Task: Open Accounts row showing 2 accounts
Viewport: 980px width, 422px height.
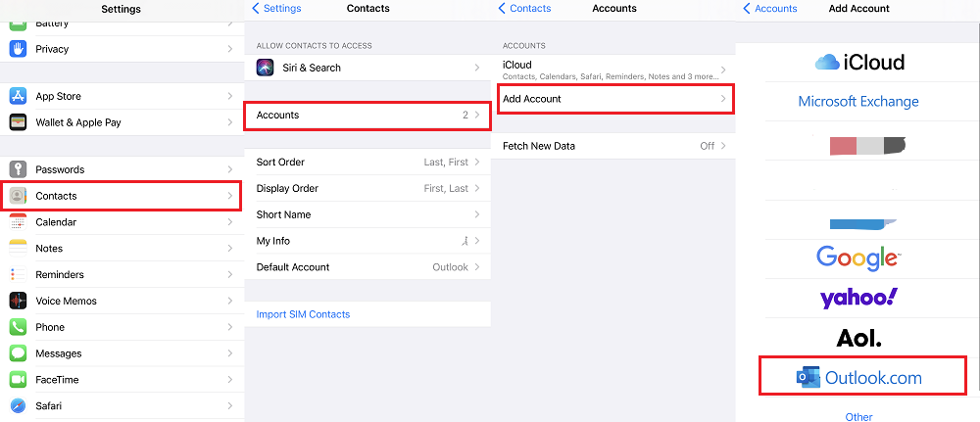Action: tap(367, 116)
